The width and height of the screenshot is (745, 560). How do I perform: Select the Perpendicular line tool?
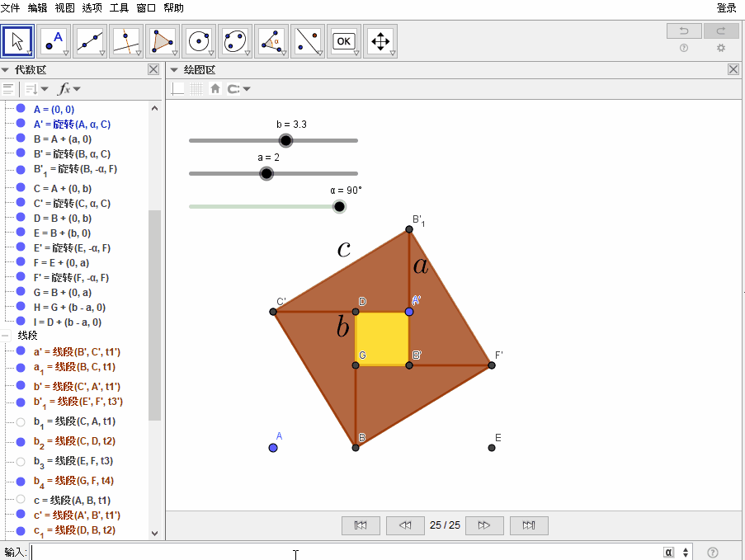(126, 41)
